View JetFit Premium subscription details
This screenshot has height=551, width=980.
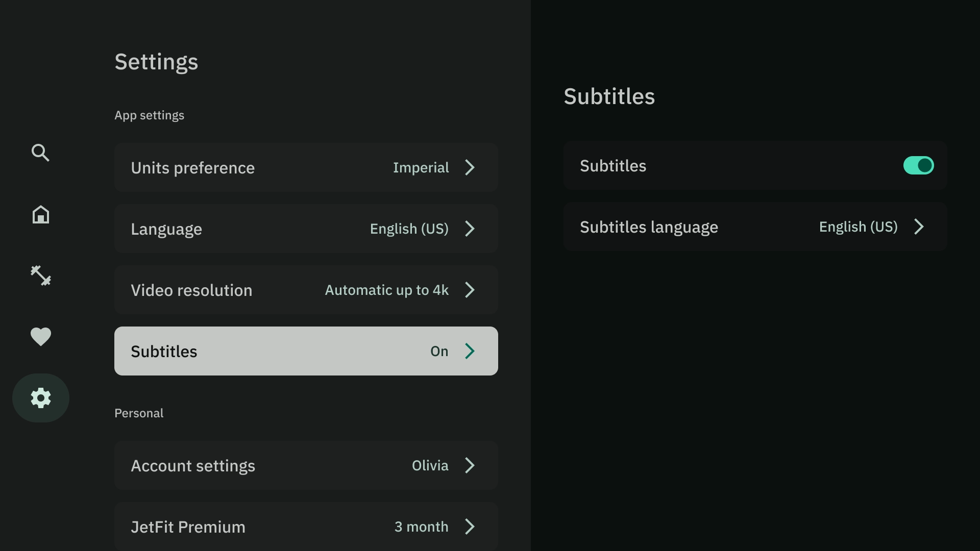coord(306,527)
